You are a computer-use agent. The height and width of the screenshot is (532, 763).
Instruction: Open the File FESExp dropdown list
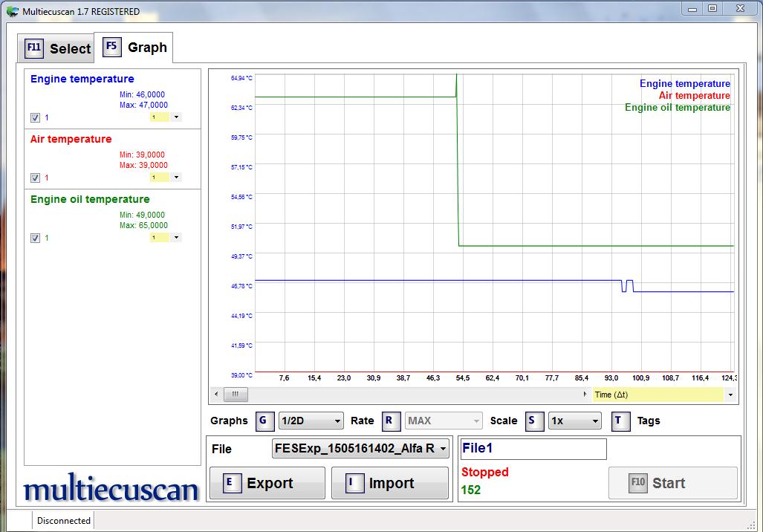(x=361, y=449)
